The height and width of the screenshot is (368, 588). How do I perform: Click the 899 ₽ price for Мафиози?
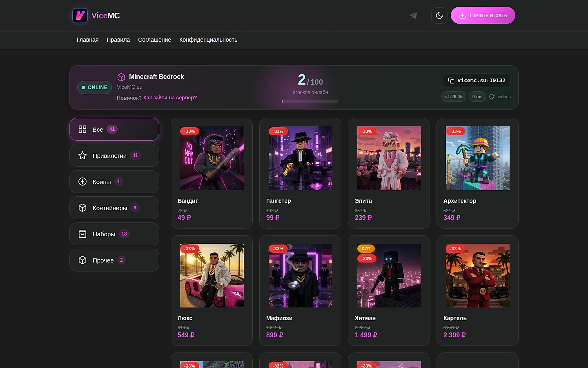point(275,335)
